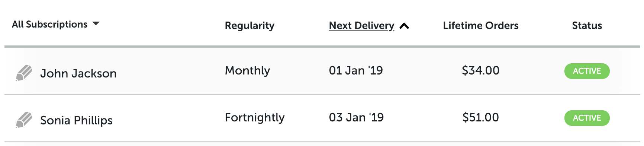This screenshot has height=146, width=644.
Task: Select the Monthly regularity cell
Action: pyautogui.click(x=248, y=70)
